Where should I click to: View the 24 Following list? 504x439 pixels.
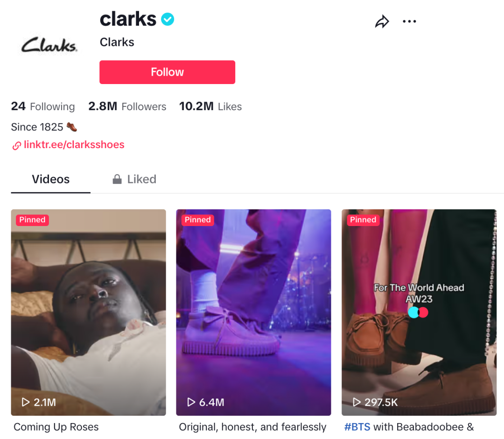point(43,106)
